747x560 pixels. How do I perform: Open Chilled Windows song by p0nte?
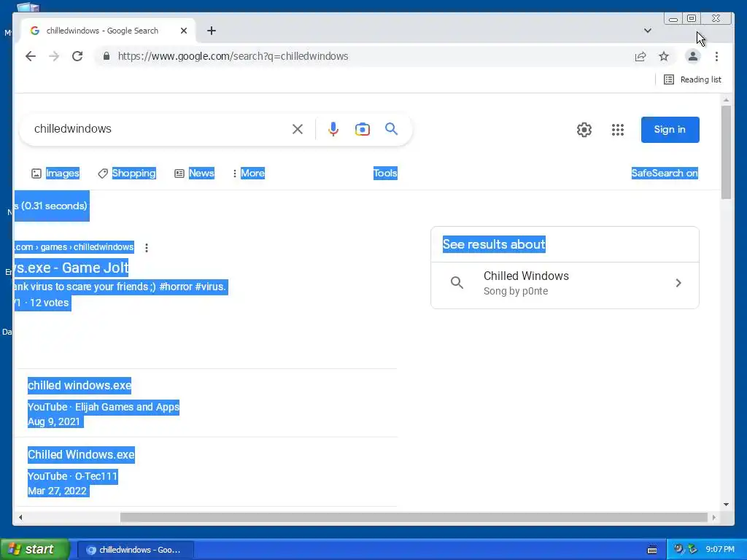(565, 284)
